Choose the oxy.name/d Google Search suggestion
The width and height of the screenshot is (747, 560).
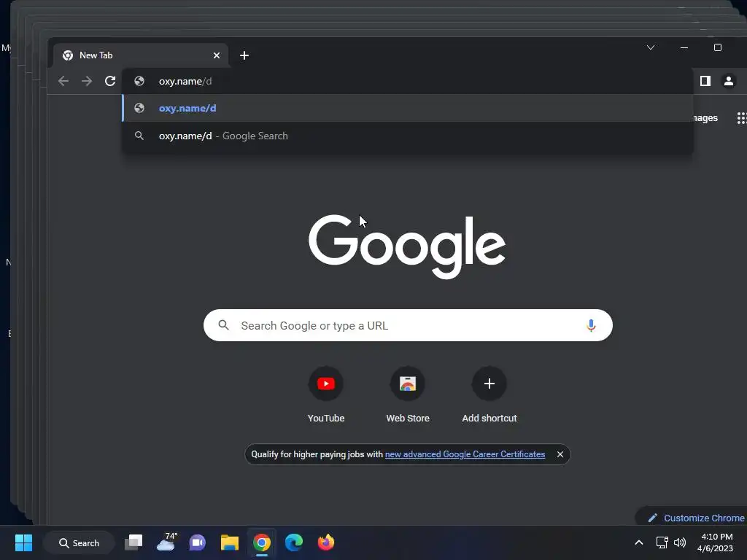(x=407, y=136)
